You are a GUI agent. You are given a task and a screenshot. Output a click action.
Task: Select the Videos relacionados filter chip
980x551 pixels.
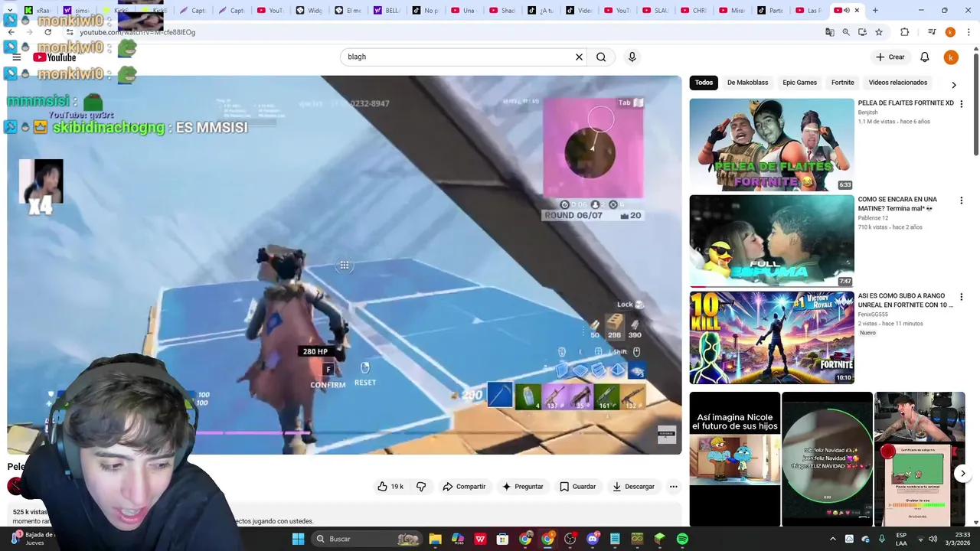(x=897, y=83)
